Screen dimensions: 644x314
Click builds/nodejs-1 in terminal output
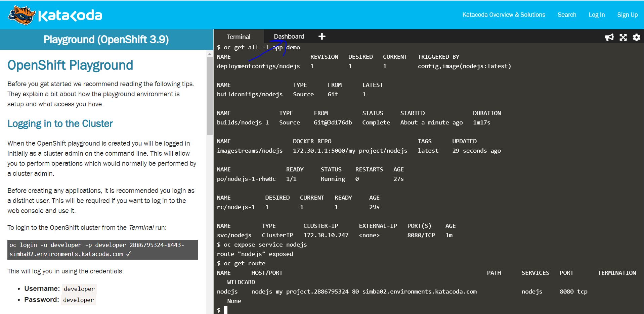point(243,122)
